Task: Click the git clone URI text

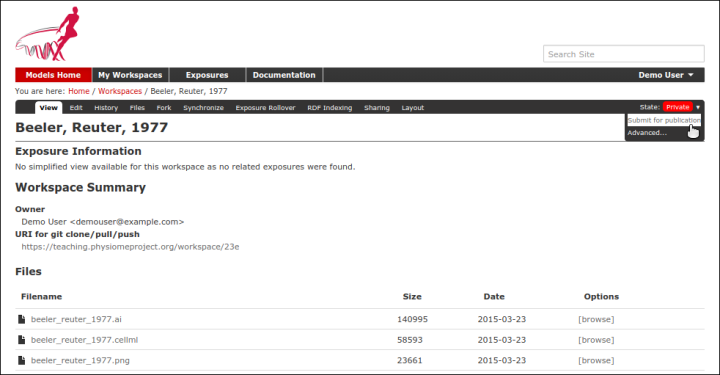Action: click(130, 247)
